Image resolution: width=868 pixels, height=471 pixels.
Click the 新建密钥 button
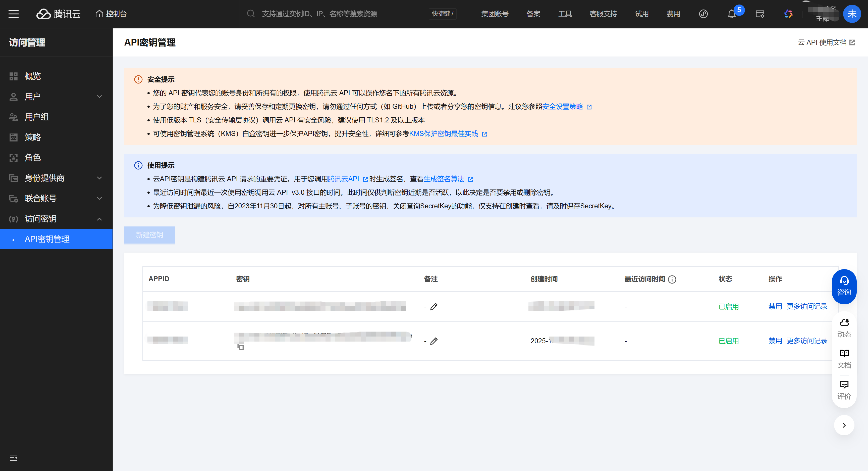coord(149,235)
